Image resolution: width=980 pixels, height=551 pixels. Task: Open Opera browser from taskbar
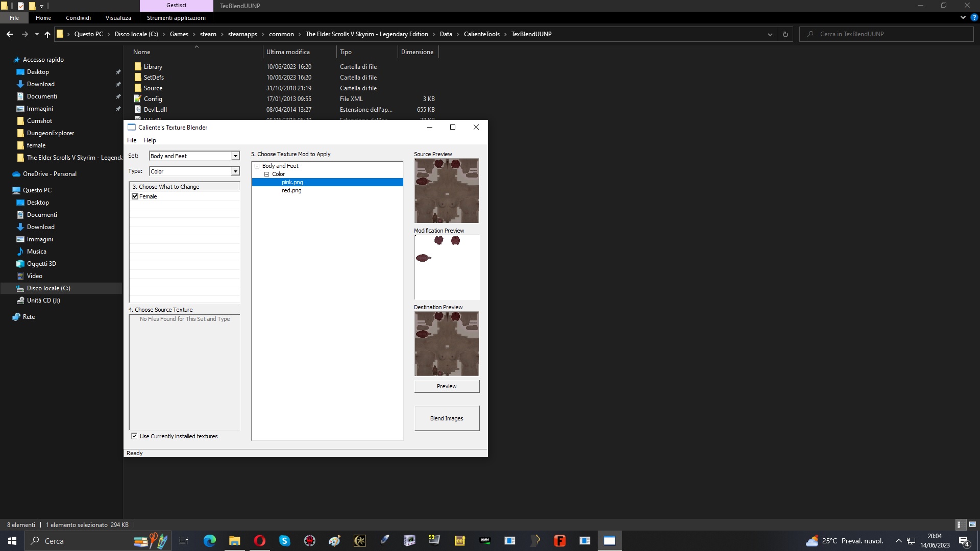click(x=260, y=541)
